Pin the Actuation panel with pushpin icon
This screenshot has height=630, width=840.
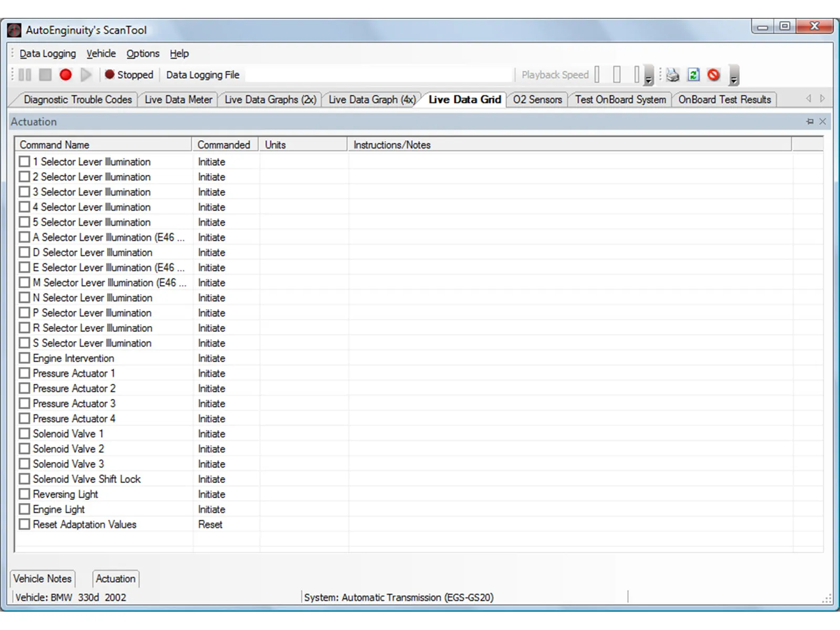click(810, 122)
